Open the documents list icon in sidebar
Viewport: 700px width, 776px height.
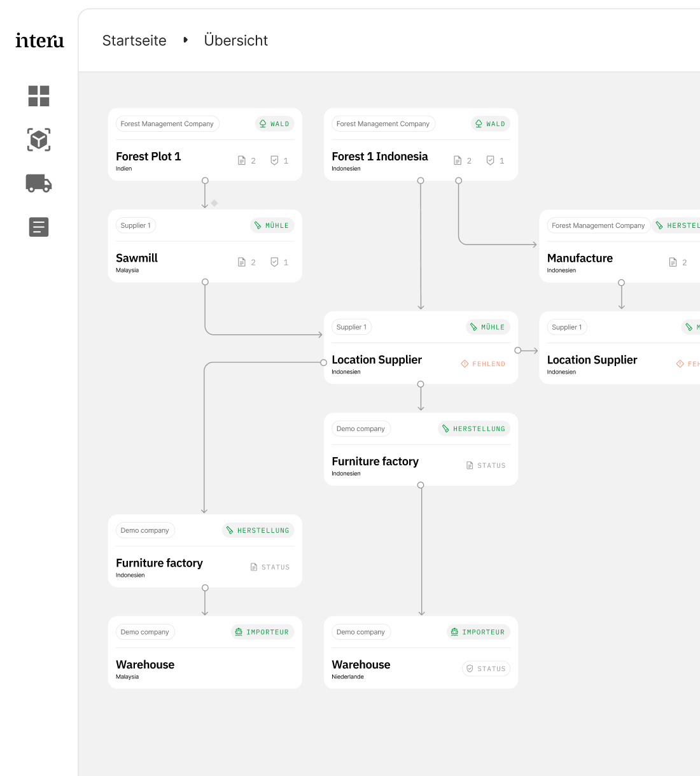[x=39, y=227]
